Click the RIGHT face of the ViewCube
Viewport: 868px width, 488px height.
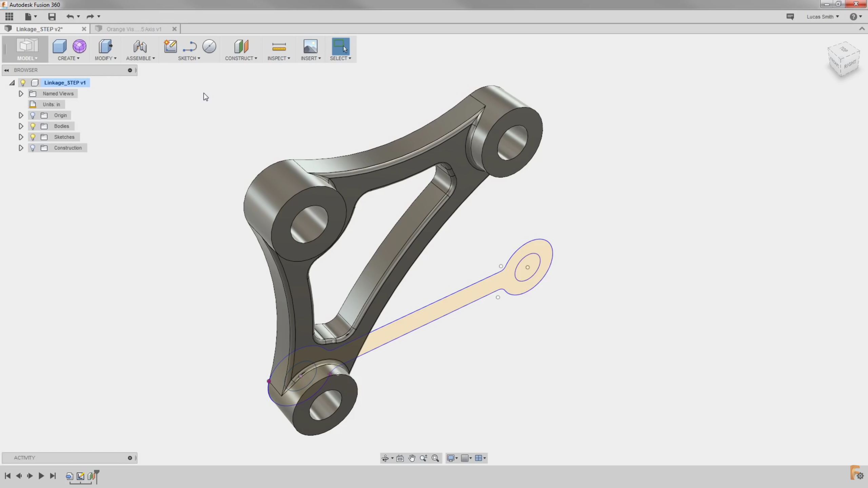[850, 64]
